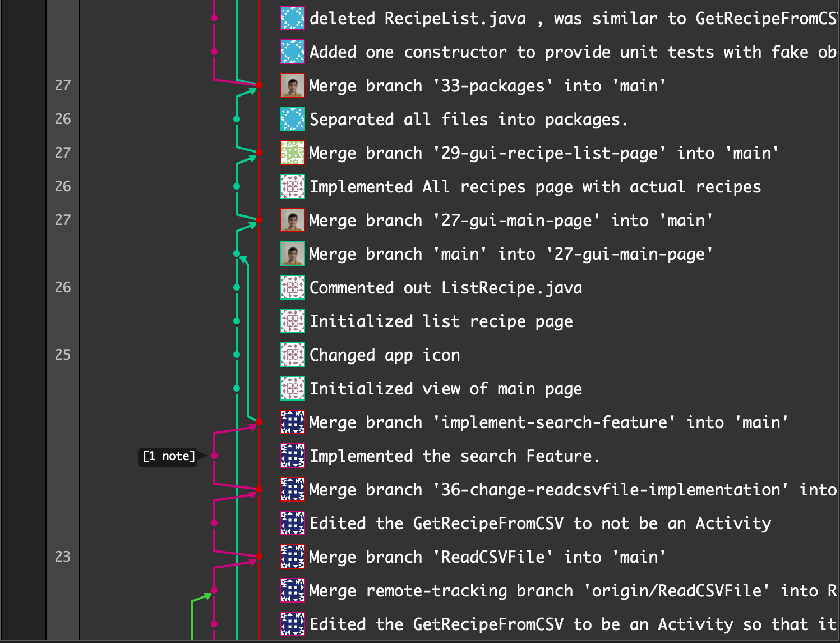Click number 23 beside 'ReadCSVFile' merge row
840x643 pixels.
tap(63, 557)
